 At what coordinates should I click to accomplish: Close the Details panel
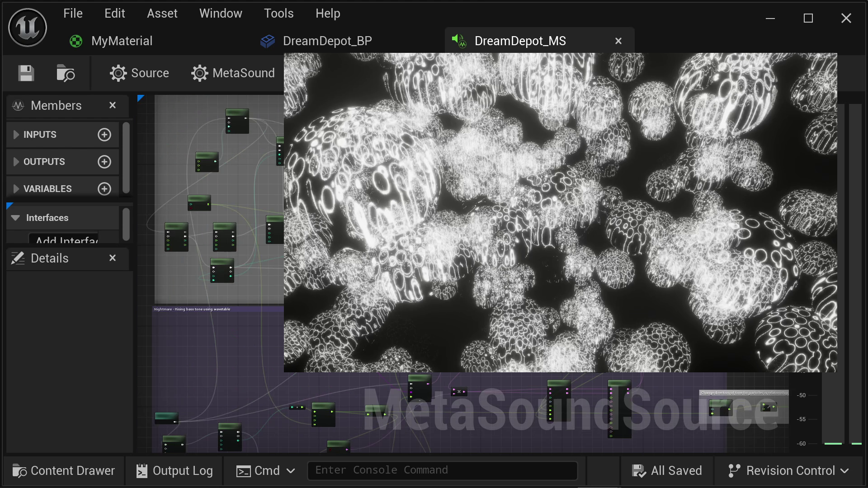pos(113,258)
